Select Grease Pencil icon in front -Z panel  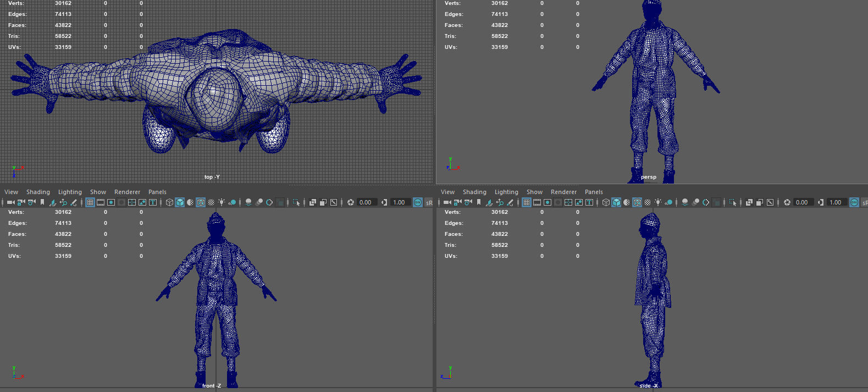(74, 202)
